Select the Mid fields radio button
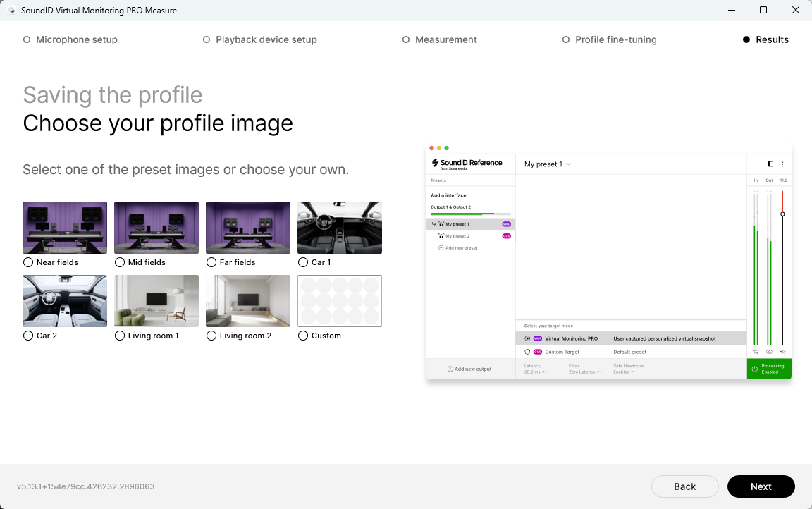This screenshot has width=812, height=509. (x=120, y=262)
